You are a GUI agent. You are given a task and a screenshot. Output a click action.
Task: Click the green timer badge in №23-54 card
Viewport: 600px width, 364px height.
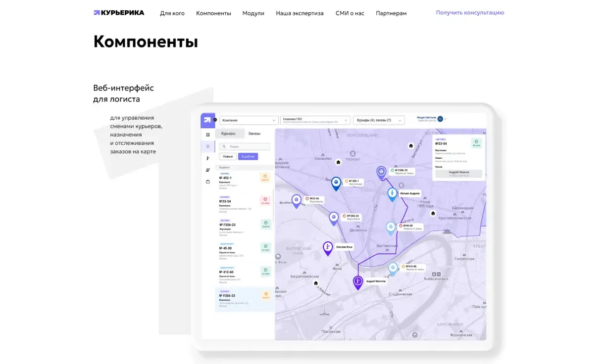476,143
